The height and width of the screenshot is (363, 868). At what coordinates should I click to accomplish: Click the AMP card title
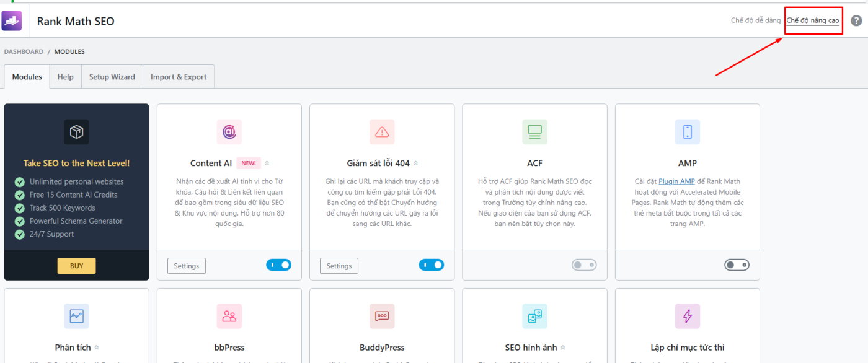click(688, 164)
